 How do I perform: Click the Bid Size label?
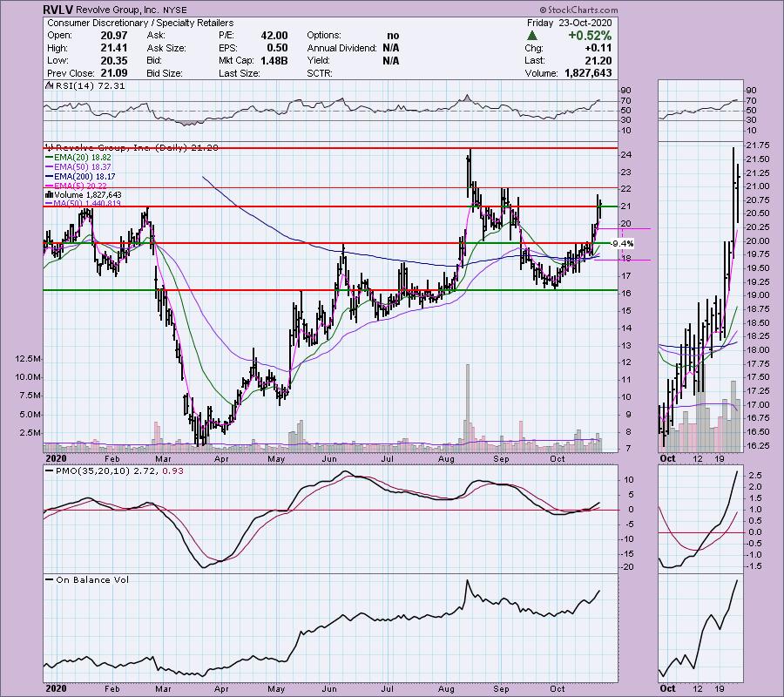tap(165, 73)
